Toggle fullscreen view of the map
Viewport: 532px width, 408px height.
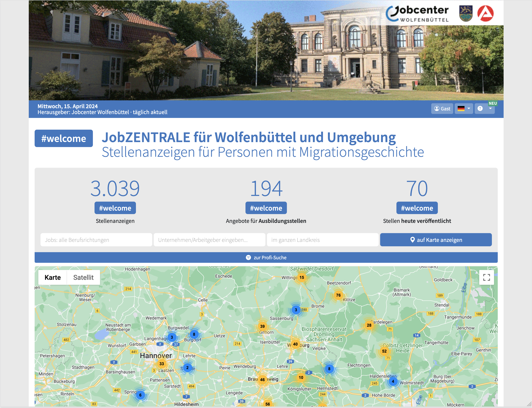click(486, 277)
